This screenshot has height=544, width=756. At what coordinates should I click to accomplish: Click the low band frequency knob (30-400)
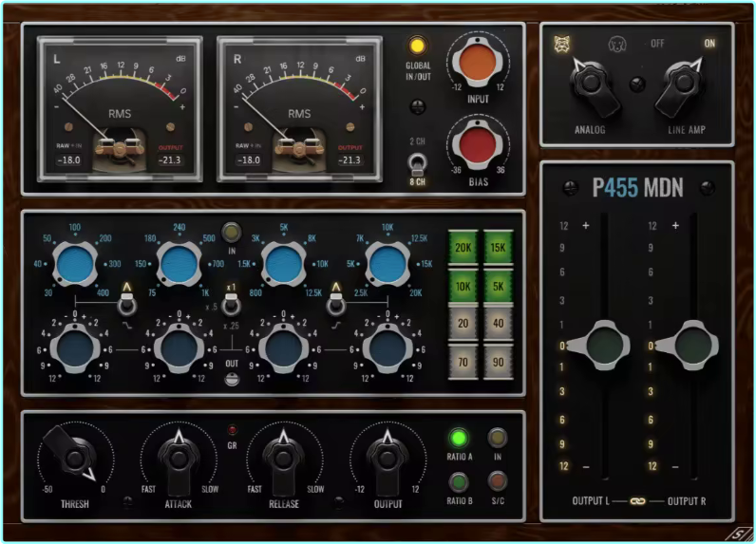75,264
